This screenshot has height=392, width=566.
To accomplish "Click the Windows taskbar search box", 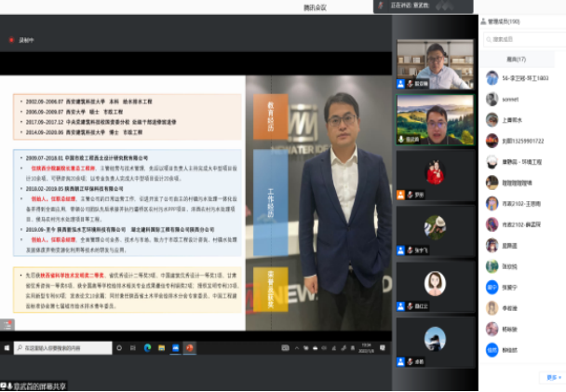I will click(x=63, y=347).
